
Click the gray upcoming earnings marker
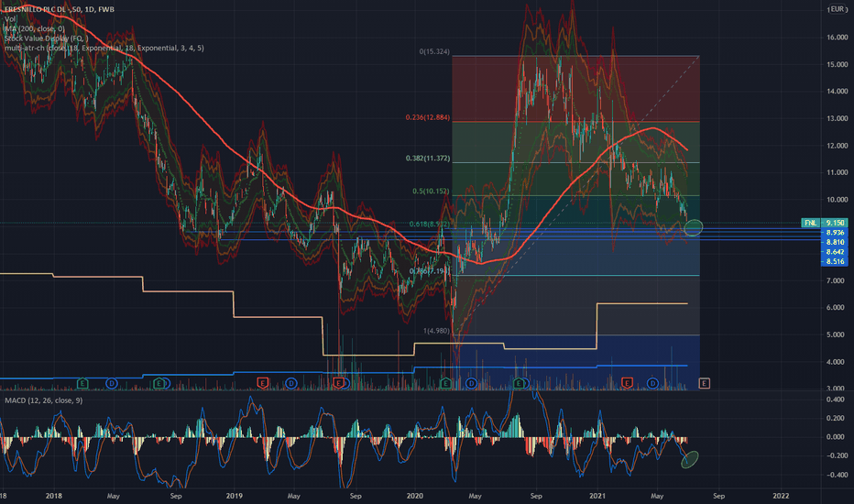704,384
